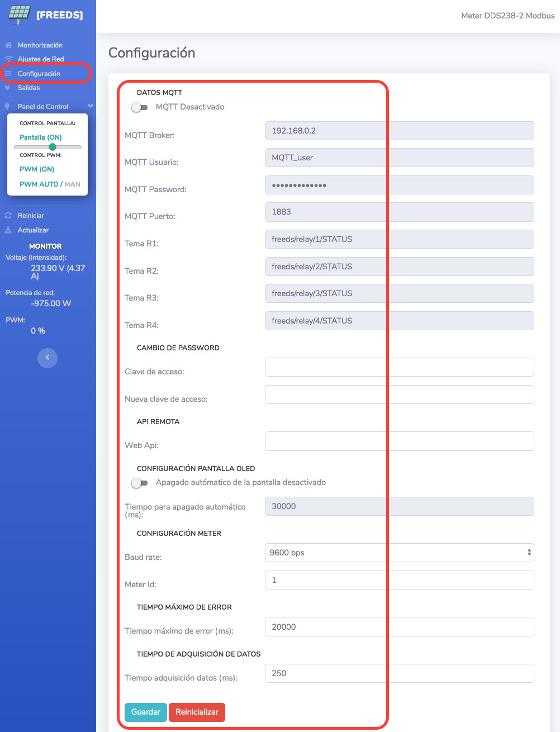Click the plug icon beside Salidas
This screenshot has height=732, width=560.
(x=8, y=88)
